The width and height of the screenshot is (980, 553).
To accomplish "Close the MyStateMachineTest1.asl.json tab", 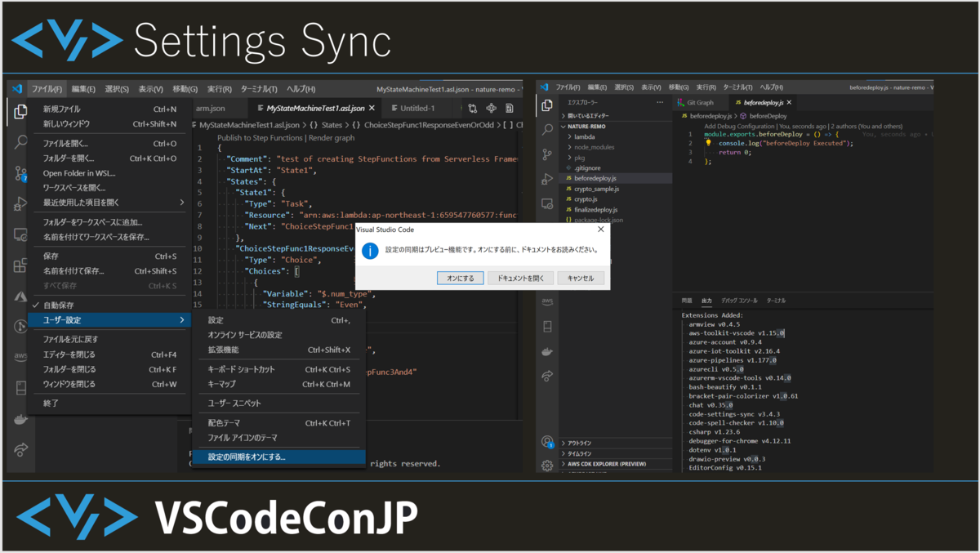I will pos(372,108).
